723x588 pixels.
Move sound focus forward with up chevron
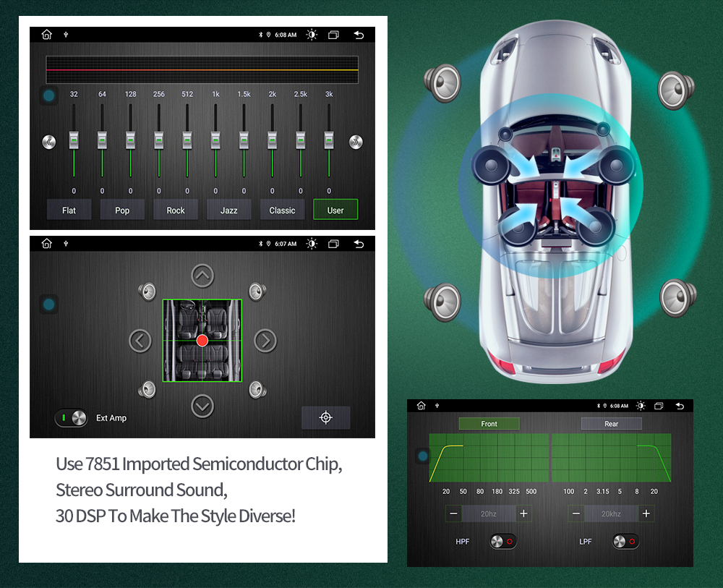(x=202, y=276)
